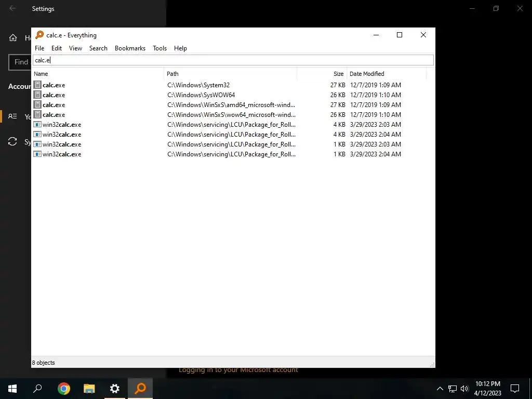Click the path C:\Windows\System32
Screen dimensions: 532x399
click(198, 85)
